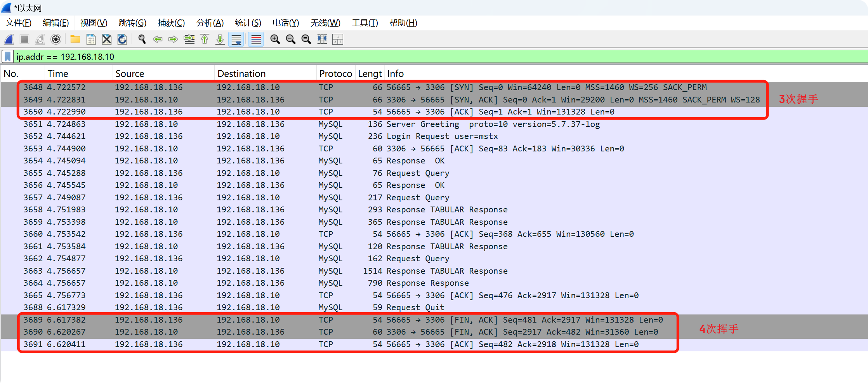
Task: Zoom out the main window text
Action: (x=290, y=39)
